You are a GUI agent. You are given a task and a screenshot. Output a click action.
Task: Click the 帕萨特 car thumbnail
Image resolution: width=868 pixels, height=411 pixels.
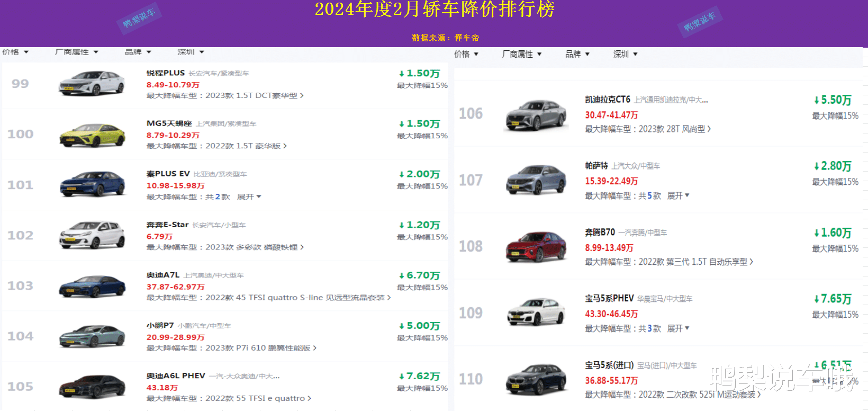tap(537, 180)
